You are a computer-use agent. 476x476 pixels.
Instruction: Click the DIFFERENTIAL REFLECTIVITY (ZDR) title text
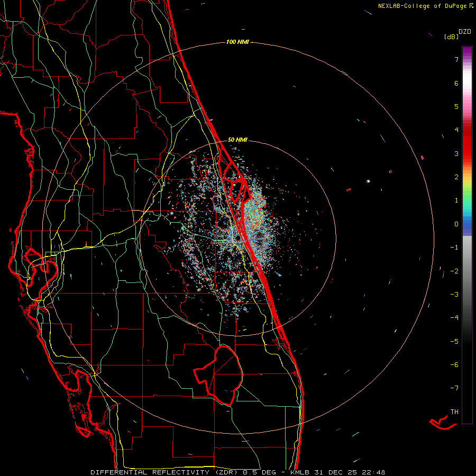165,472
